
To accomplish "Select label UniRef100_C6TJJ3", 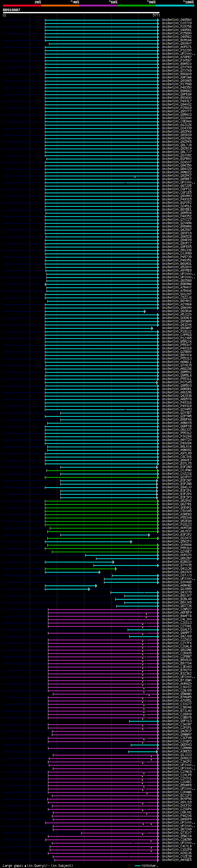I will 177,575.
